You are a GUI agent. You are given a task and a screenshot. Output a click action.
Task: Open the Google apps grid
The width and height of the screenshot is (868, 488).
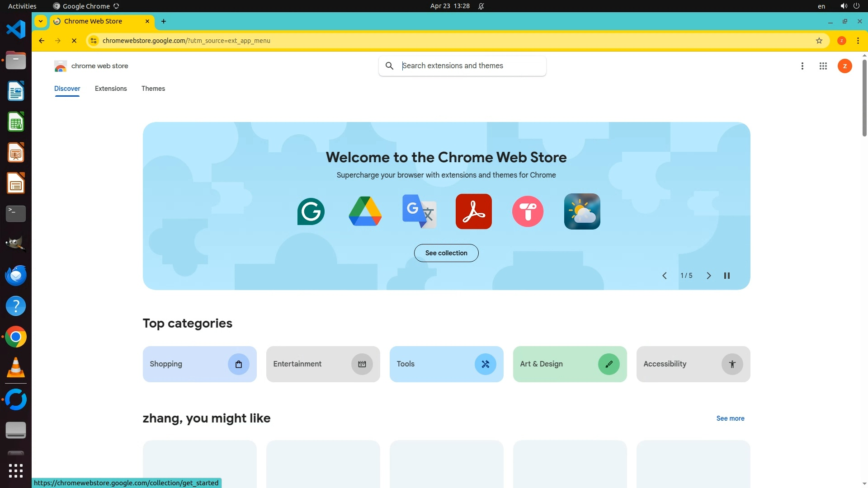(823, 66)
